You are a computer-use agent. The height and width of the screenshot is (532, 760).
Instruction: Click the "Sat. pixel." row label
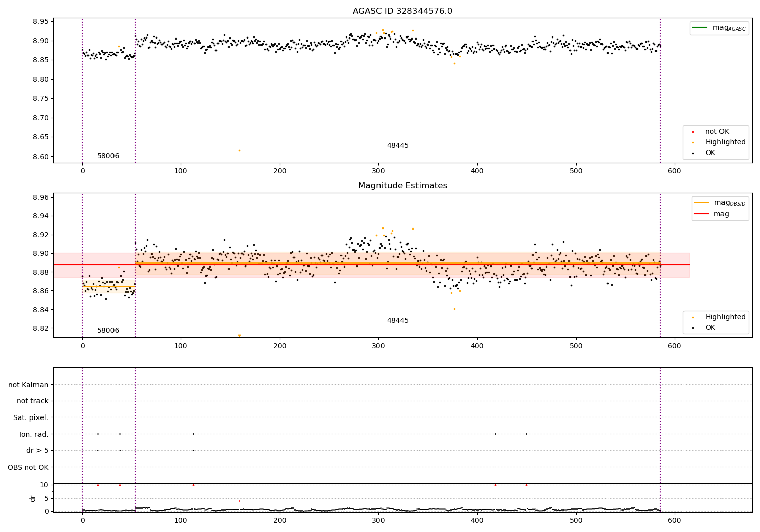click(x=31, y=418)
